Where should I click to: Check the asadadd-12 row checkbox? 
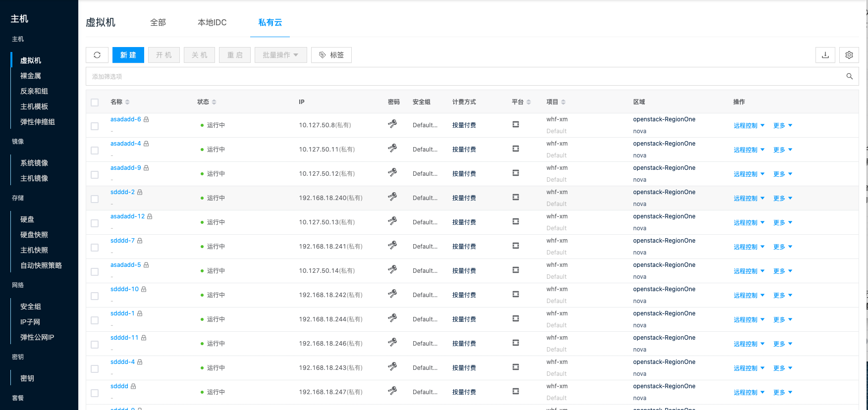pyautogui.click(x=95, y=223)
